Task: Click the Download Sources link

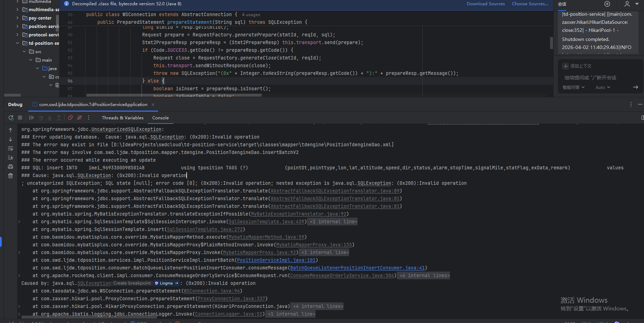Action: point(485,4)
